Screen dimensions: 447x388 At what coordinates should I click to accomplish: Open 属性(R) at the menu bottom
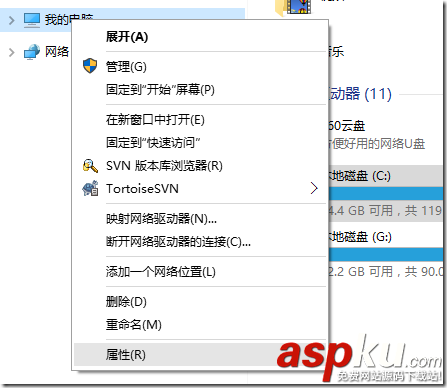point(199,355)
